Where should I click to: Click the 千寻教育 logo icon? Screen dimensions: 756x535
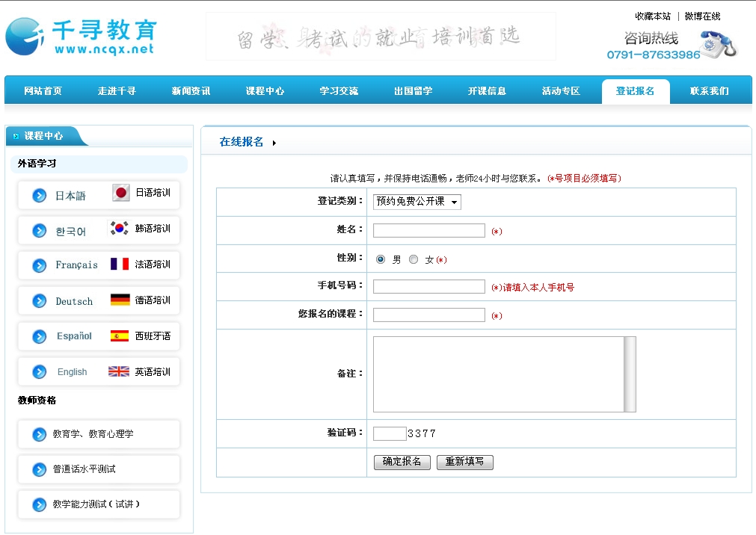pyautogui.click(x=24, y=36)
